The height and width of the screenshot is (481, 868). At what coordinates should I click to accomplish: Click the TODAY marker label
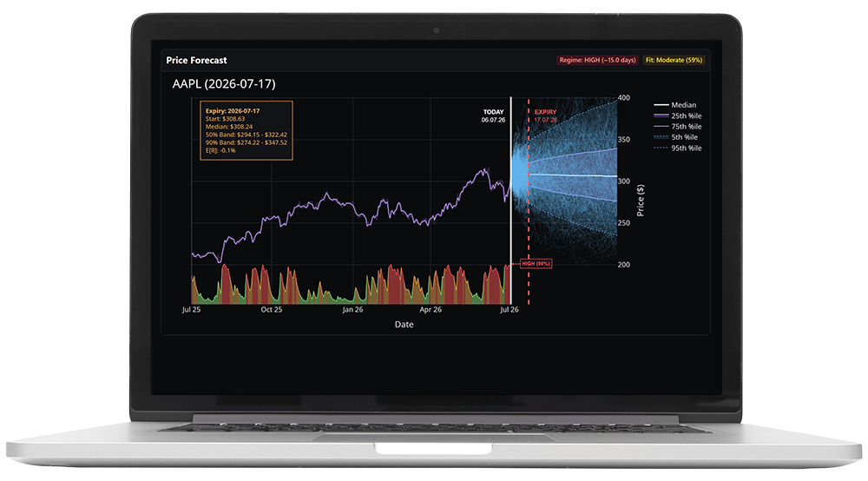point(493,112)
